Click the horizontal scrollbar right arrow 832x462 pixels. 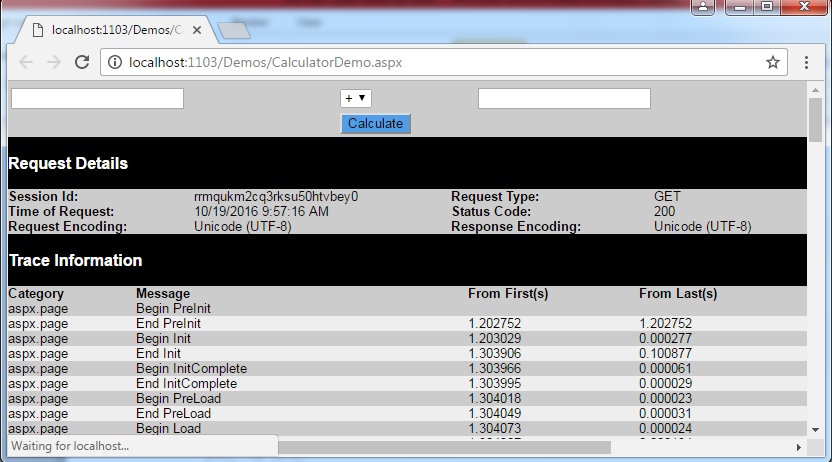[798, 447]
